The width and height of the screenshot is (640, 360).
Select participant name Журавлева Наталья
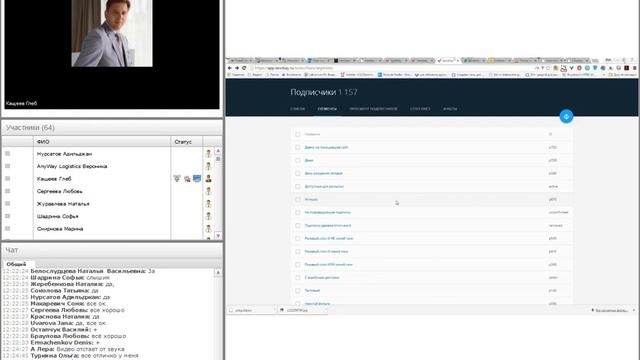tap(63, 204)
